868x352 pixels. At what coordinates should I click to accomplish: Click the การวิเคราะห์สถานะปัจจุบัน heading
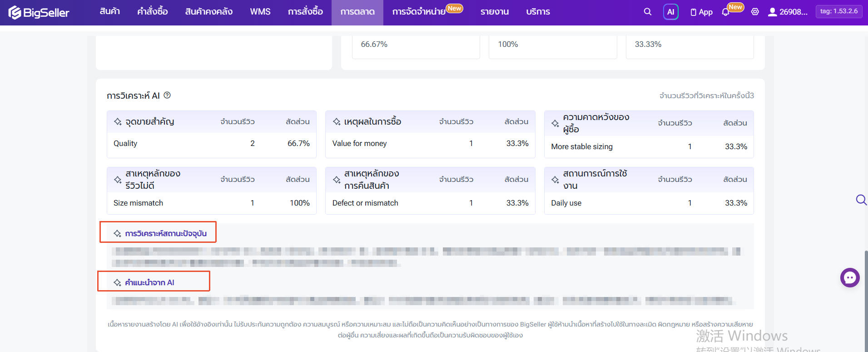point(166,233)
